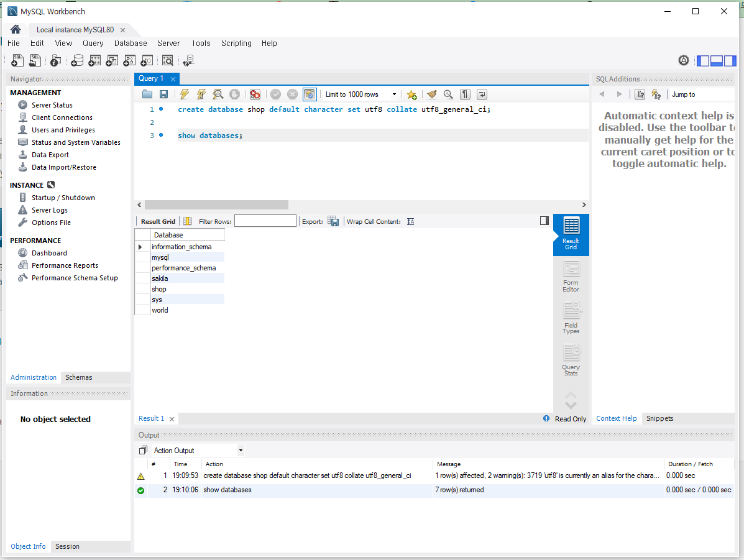Switch to the Schemas tab
This screenshot has height=560, width=744.
(x=79, y=377)
